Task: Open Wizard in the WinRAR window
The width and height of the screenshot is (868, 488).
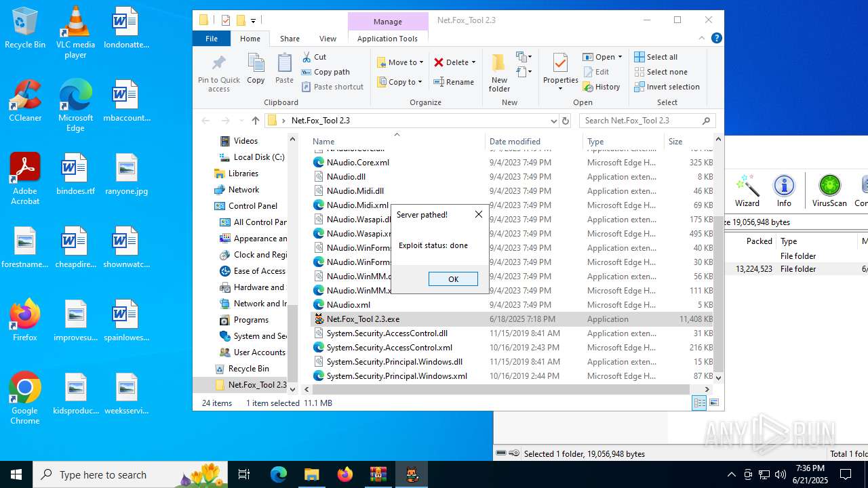Action: pos(747,190)
